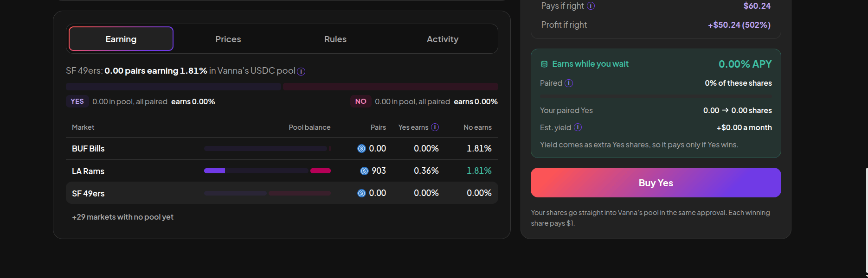Click the LA Rams pool balance bar
The image size is (868, 278).
[x=267, y=171]
